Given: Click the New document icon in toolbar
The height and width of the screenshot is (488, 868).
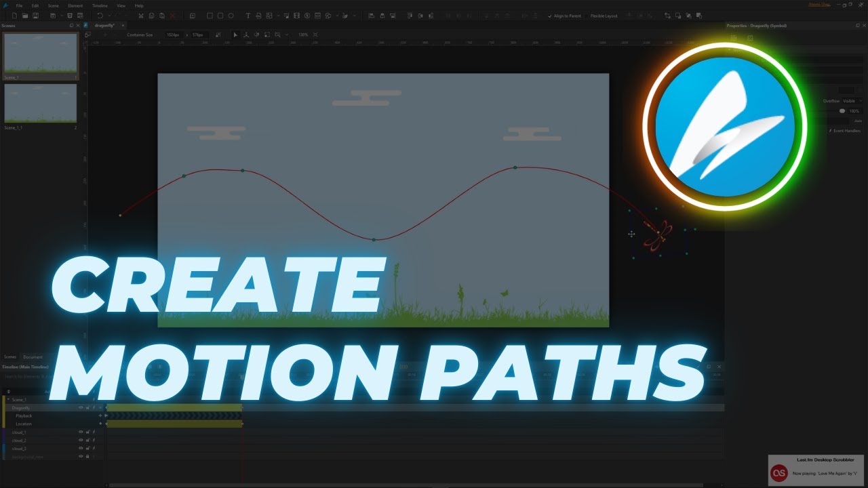Looking at the screenshot, I should pyautogui.click(x=14, y=16).
